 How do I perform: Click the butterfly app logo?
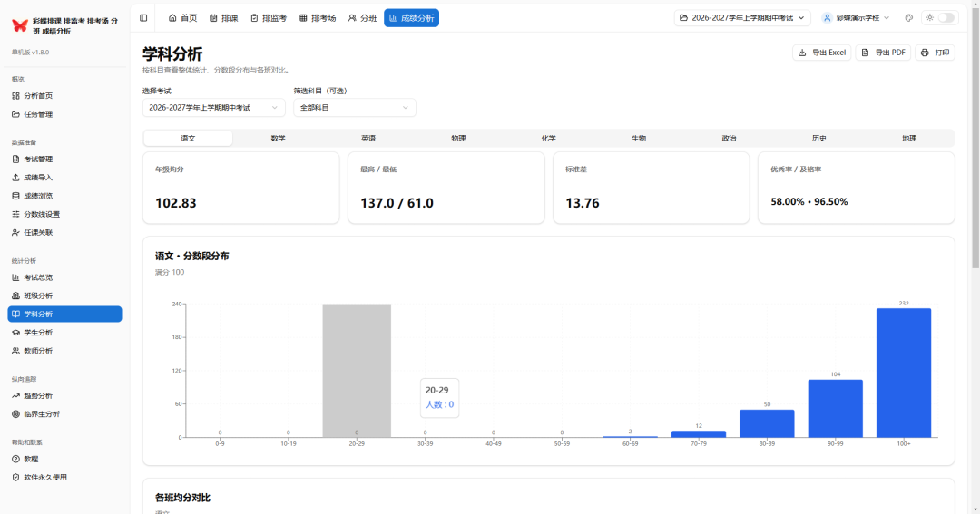pos(20,25)
